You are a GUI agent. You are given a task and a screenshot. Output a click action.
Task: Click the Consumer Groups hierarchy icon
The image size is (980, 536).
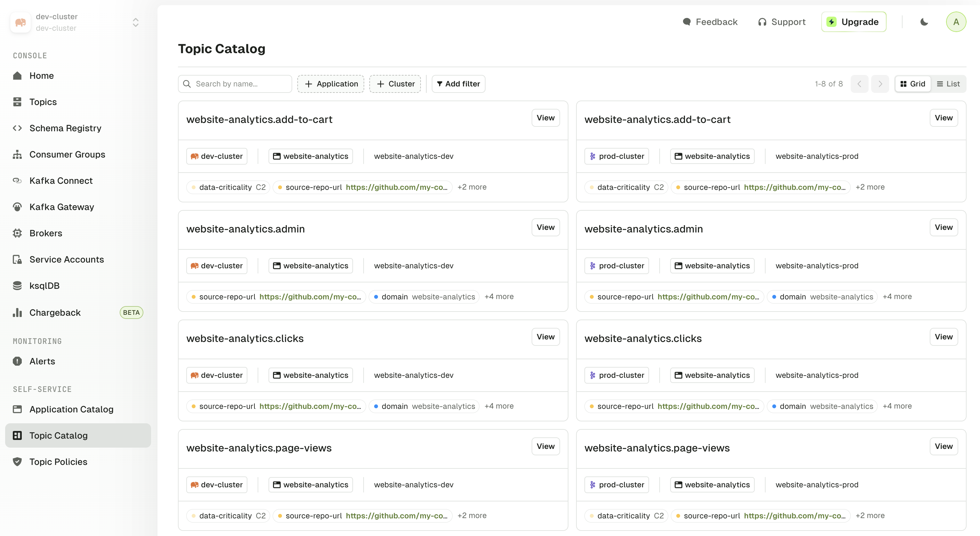coord(17,155)
